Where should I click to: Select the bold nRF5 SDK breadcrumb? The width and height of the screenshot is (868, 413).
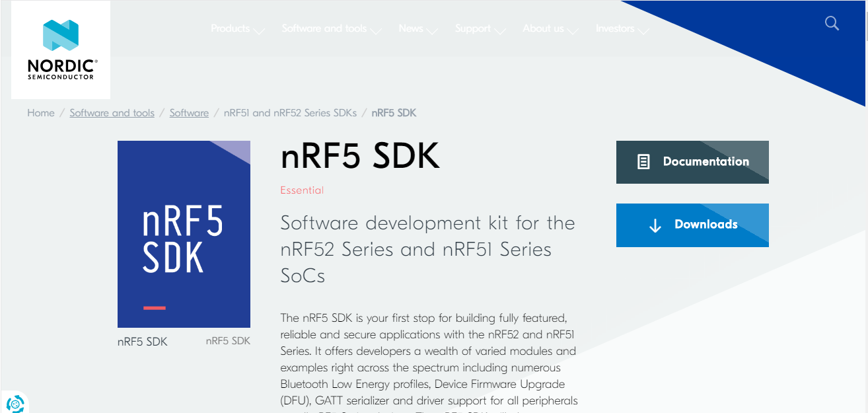tap(394, 113)
